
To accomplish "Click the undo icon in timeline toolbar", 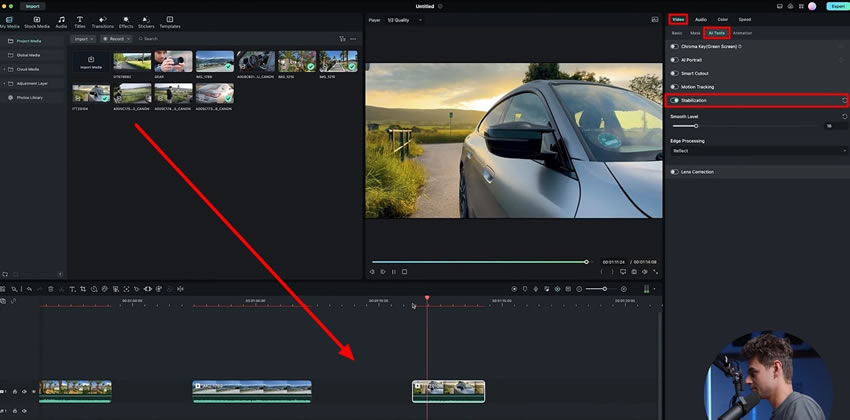I will 29,289.
